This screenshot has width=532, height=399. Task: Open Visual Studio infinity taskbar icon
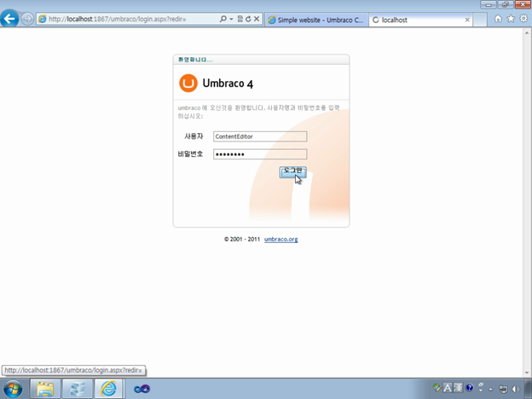pyautogui.click(x=142, y=389)
